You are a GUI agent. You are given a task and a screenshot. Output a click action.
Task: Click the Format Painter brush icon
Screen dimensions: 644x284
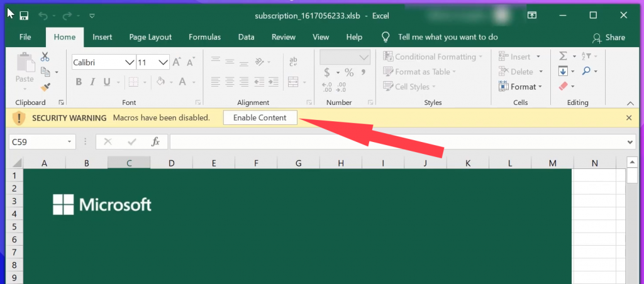pyautogui.click(x=45, y=87)
